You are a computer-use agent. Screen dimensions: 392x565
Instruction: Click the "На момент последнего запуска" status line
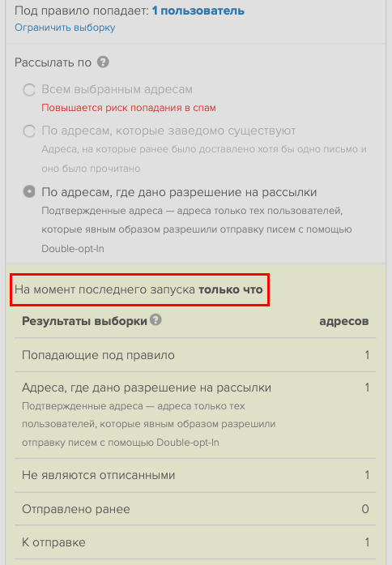tap(138, 289)
